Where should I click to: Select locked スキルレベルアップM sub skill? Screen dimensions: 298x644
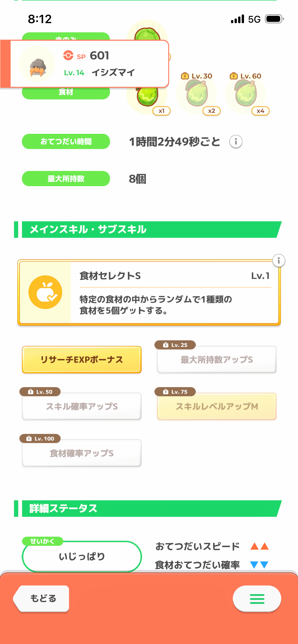click(217, 406)
